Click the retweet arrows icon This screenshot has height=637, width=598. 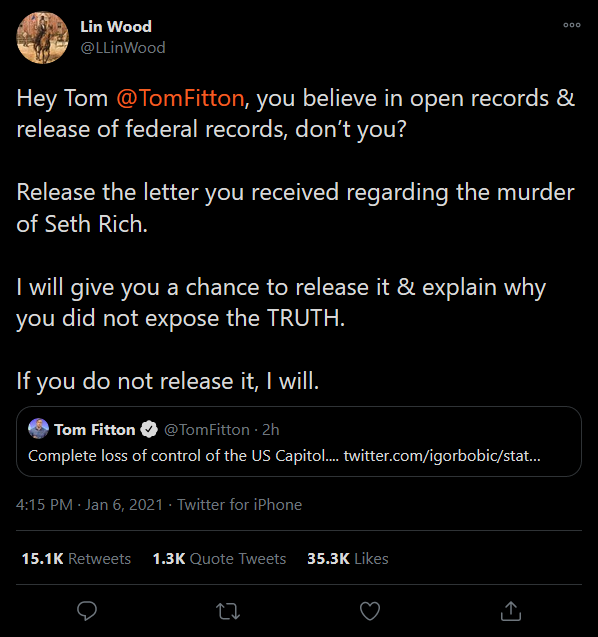pos(228,611)
